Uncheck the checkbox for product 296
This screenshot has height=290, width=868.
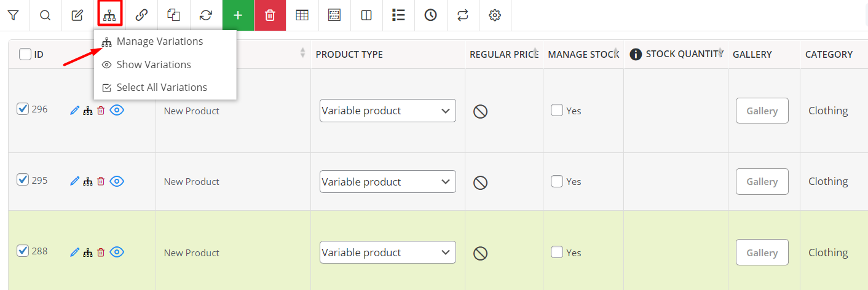point(23,109)
